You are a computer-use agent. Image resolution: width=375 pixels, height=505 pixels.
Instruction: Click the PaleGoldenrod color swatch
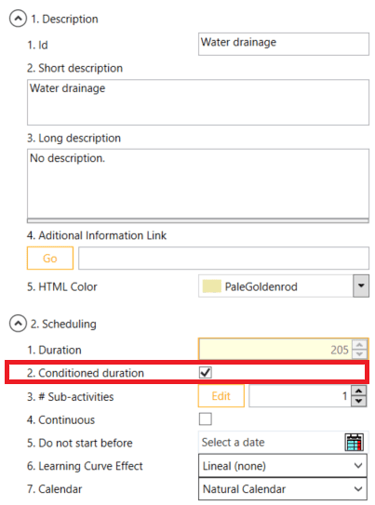coord(212,286)
